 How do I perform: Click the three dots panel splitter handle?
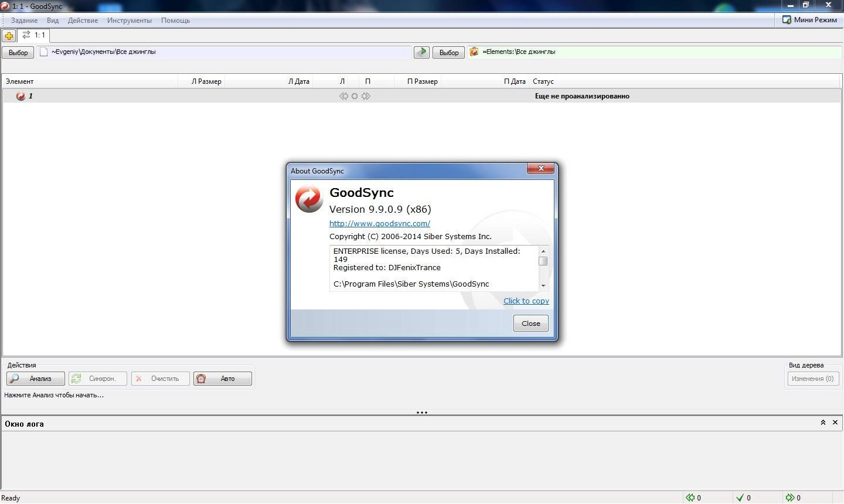coord(422,413)
